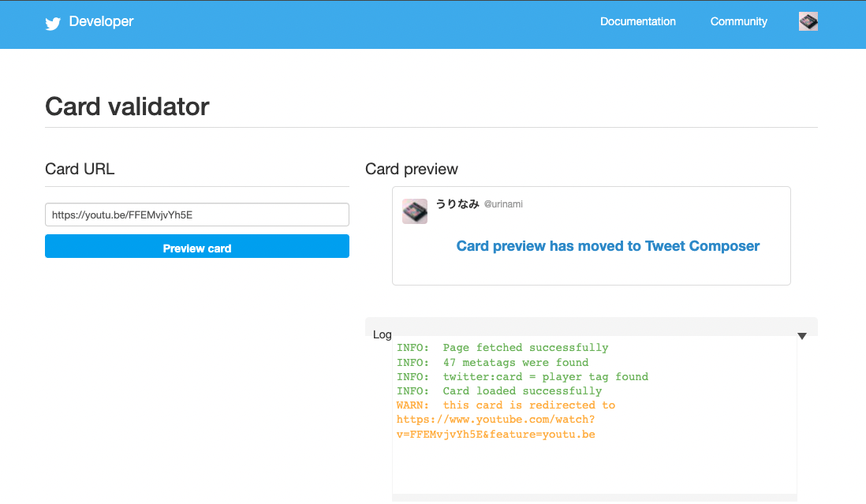Click the WARN redirected log message
The width and height of the screenshot is (866, 504).
point(506,405)
